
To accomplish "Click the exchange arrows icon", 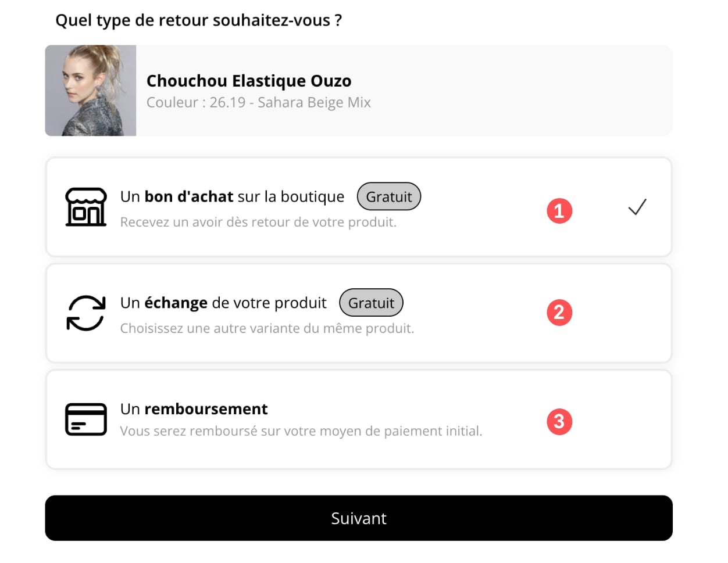I will 86,313.
